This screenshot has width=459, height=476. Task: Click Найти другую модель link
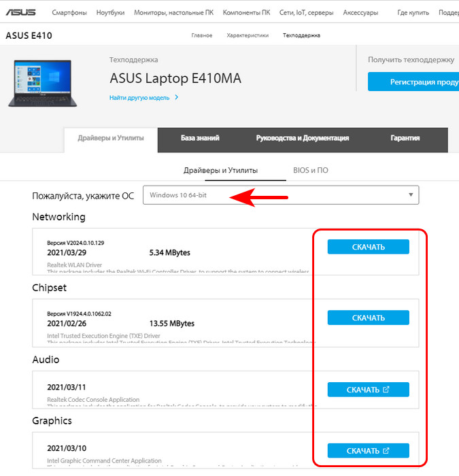[139, 98]
